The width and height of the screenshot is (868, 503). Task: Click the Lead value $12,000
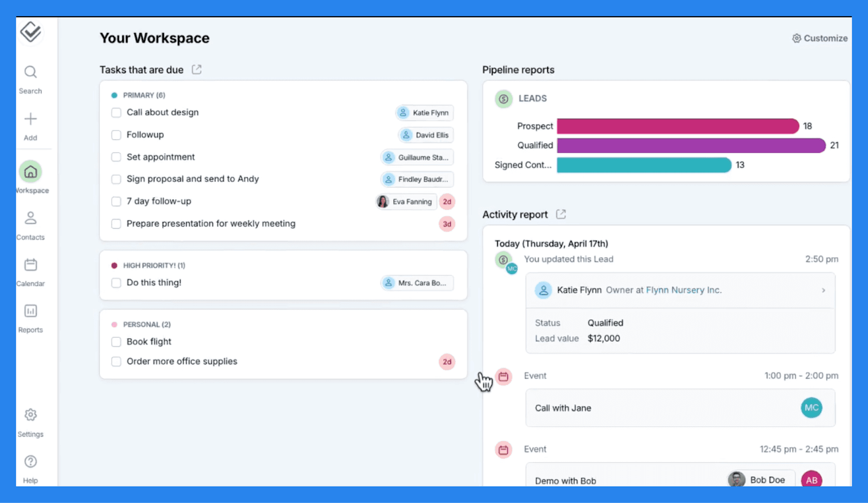[603, 338]
